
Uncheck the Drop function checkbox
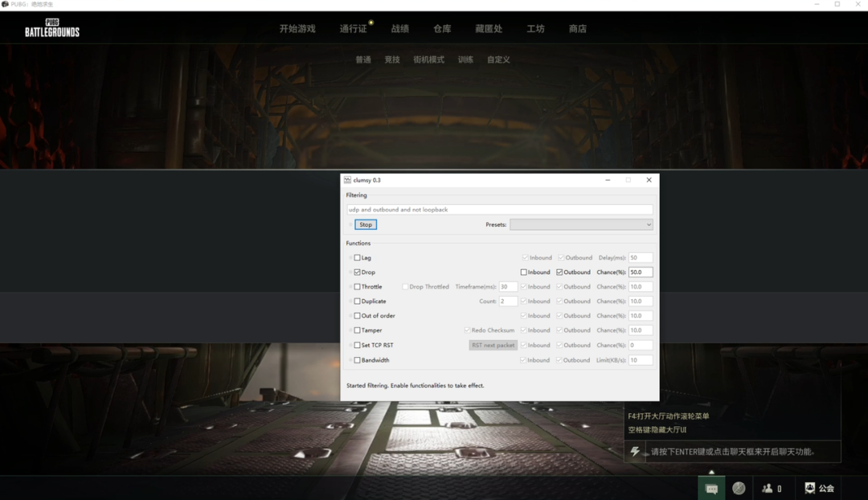(x=357, y=272)
